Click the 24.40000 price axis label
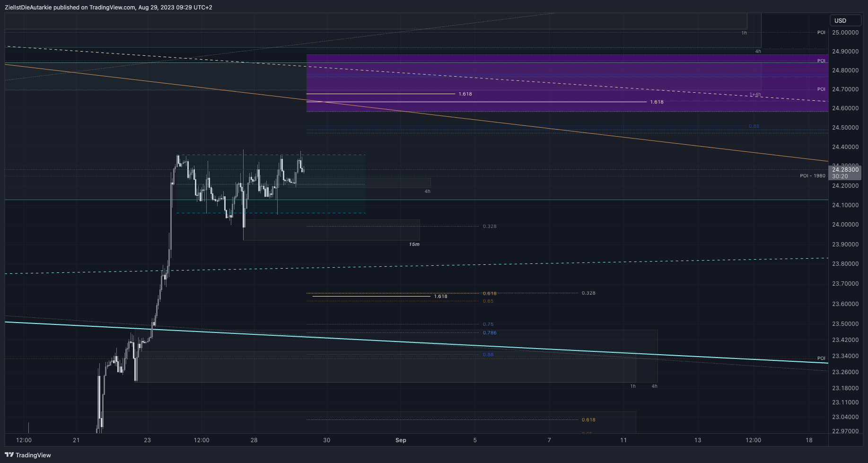 coord(845,147)
